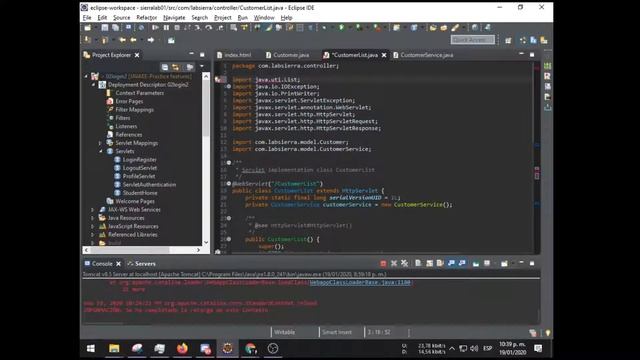This screenshot has height=360, width=640.
Task: Open the Window menu
Action: tap(264, 18)
